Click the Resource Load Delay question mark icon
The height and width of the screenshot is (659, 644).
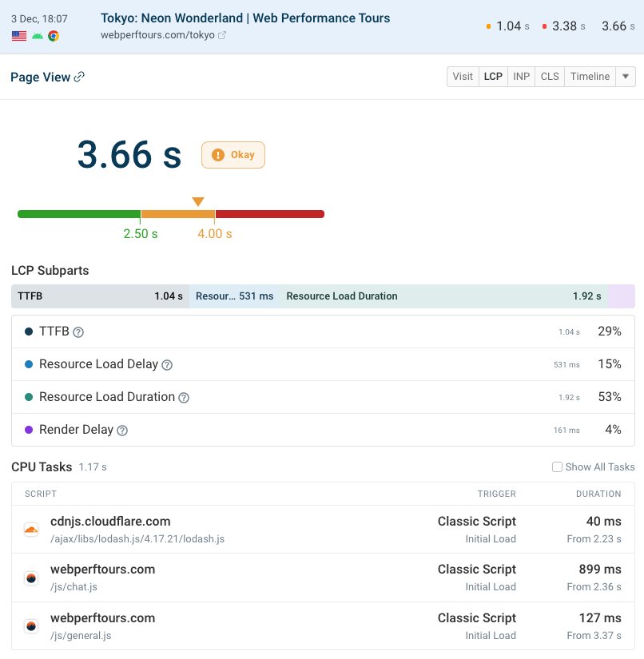(166, 364)
